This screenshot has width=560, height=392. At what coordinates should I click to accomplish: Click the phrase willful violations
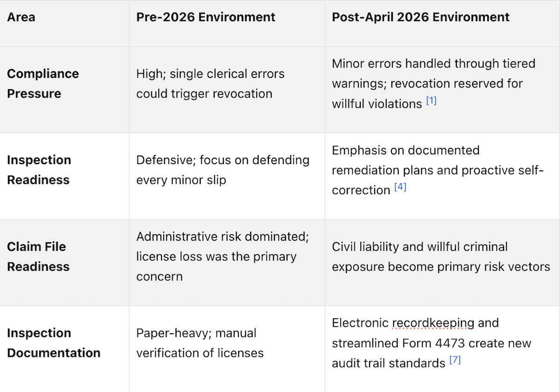pyautogui.click(x=377, y=104)
